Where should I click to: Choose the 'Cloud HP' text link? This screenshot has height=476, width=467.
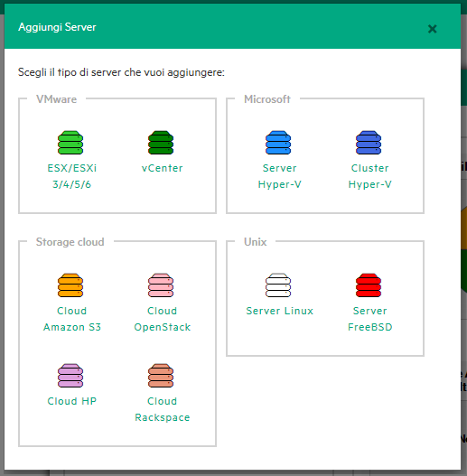(x=72, y=401)
